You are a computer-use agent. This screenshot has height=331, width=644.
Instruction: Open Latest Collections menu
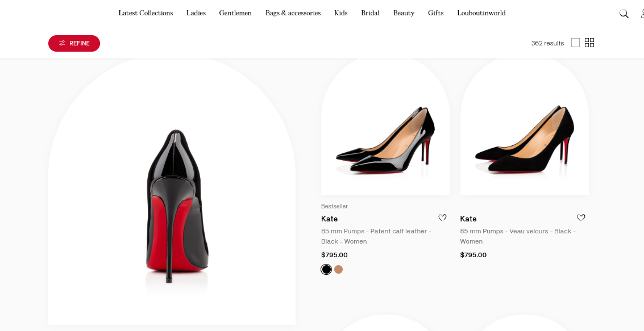(146, 13)
